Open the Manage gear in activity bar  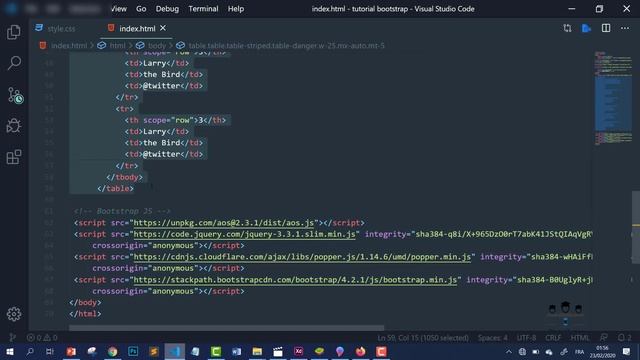tap(14, 314)
